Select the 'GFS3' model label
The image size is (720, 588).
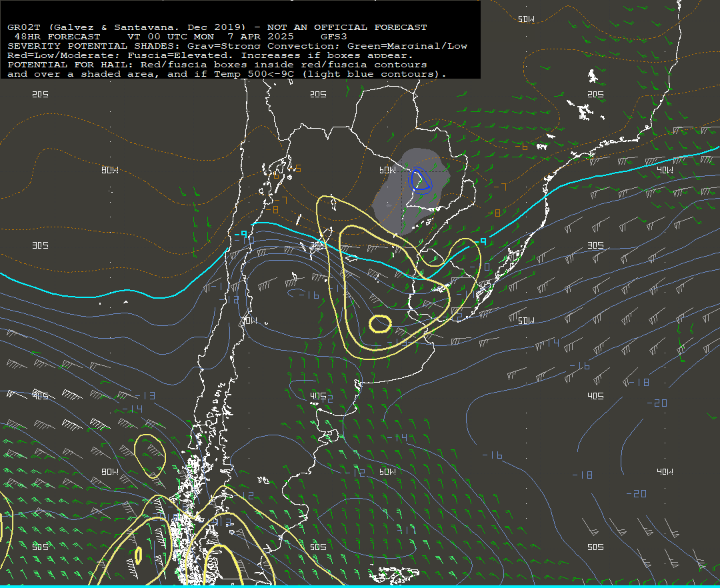click(x=334, y=37)
